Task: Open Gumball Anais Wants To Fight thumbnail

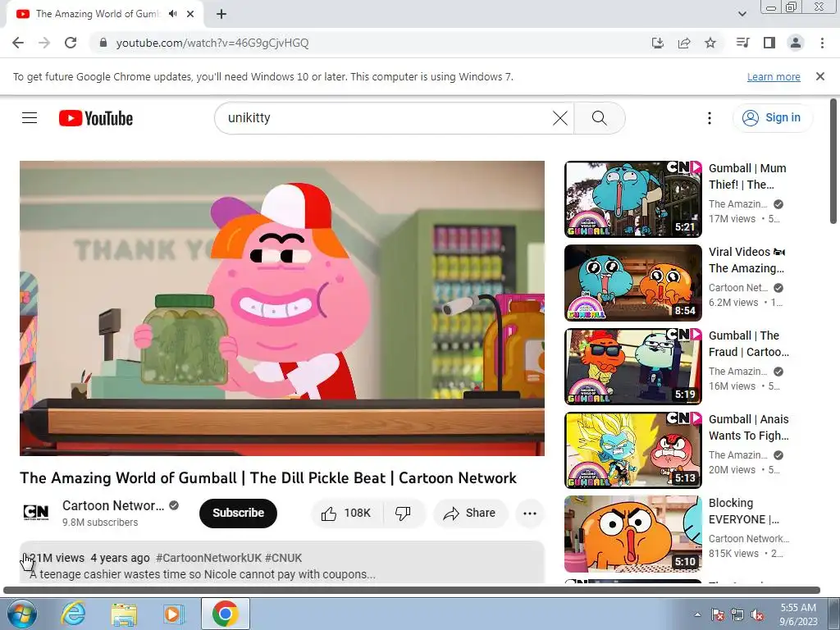Action: (632, 450)
